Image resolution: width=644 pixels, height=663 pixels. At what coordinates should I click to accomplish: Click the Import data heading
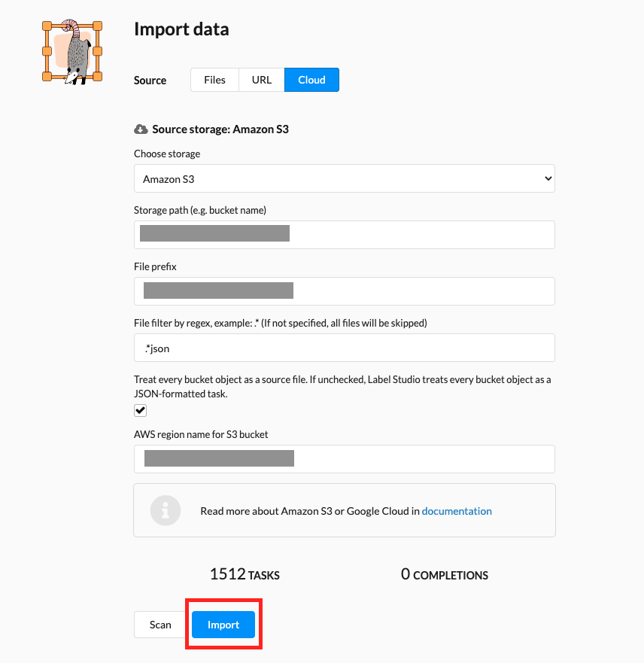[x=181, y=29]
